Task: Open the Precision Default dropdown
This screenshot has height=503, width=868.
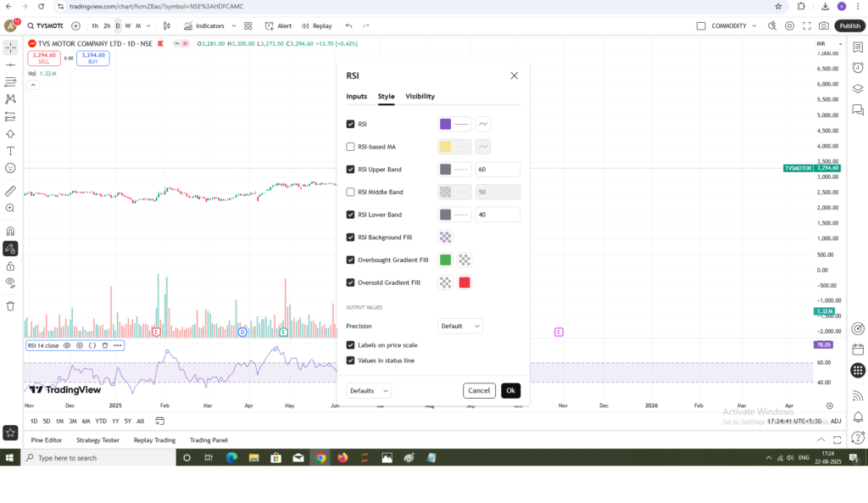Action: click(x=460, y=327)
